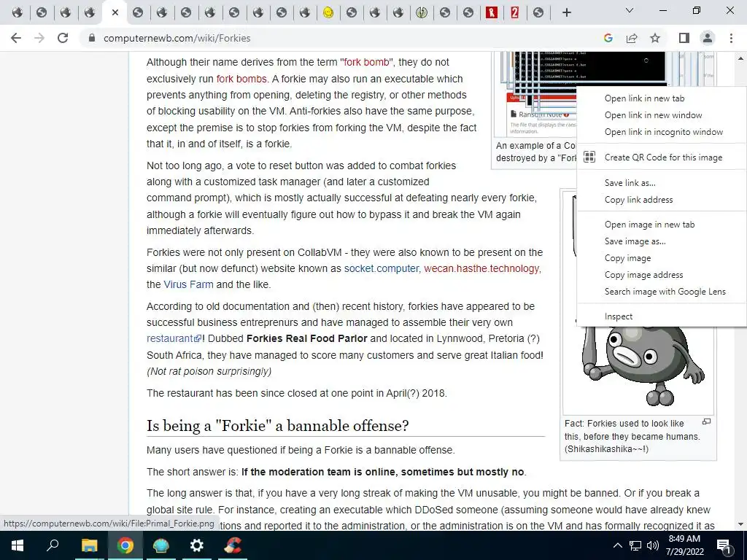
Task: Bookmark this page with star
Action: [x=655, y=38]
